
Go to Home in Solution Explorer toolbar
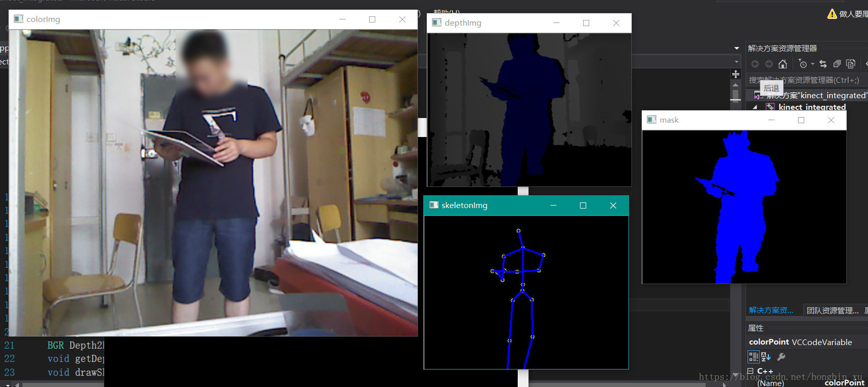pos(783,64)
